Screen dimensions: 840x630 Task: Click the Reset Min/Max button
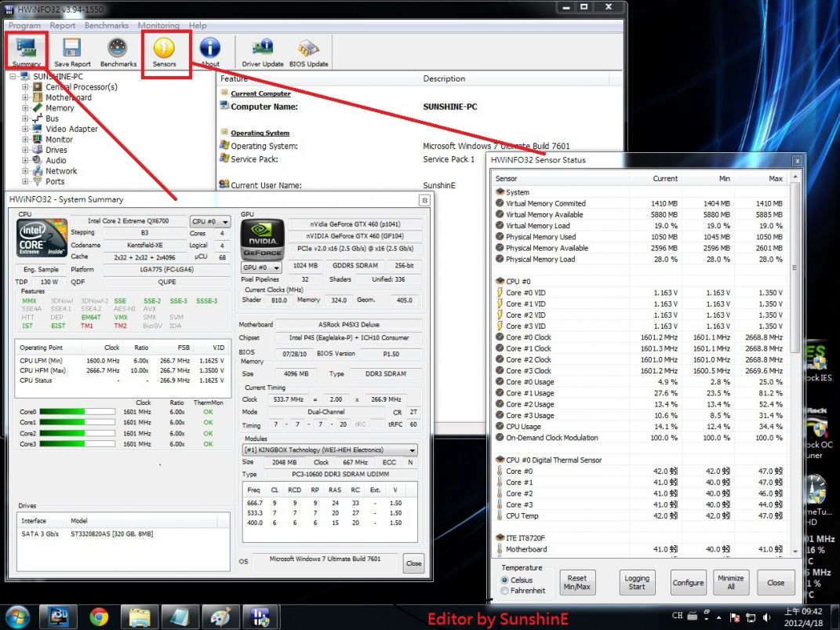pyautogui.click(x=577, y=582)
